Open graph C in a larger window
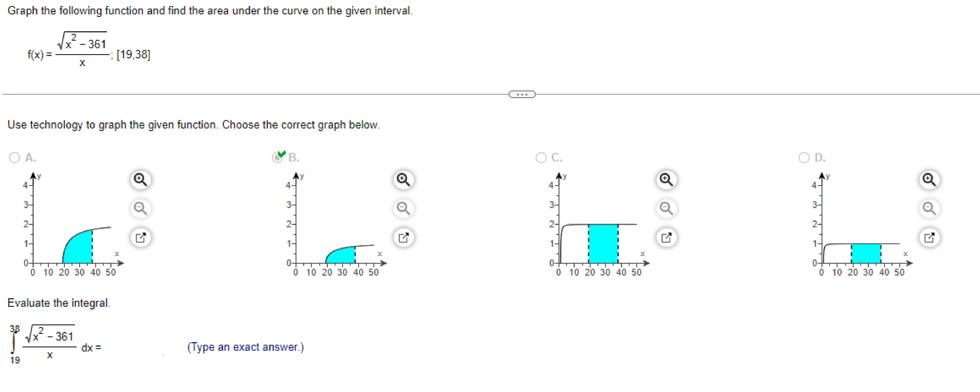This screenshot has height=392, width=980. coord(666,237)
